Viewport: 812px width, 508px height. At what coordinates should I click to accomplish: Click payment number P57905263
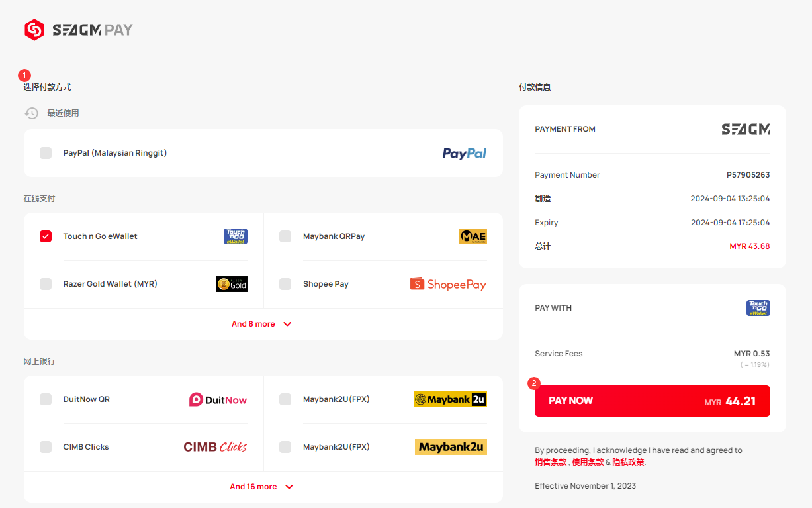pos(748,175)
